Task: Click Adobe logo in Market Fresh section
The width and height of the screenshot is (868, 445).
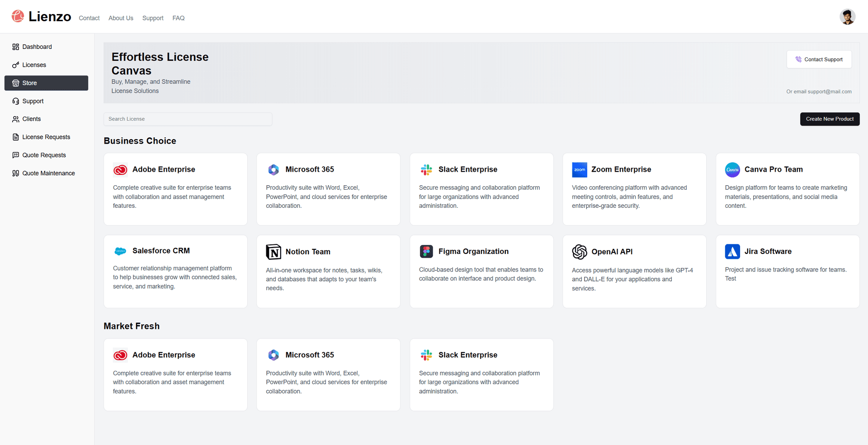Action: point(120,355)
